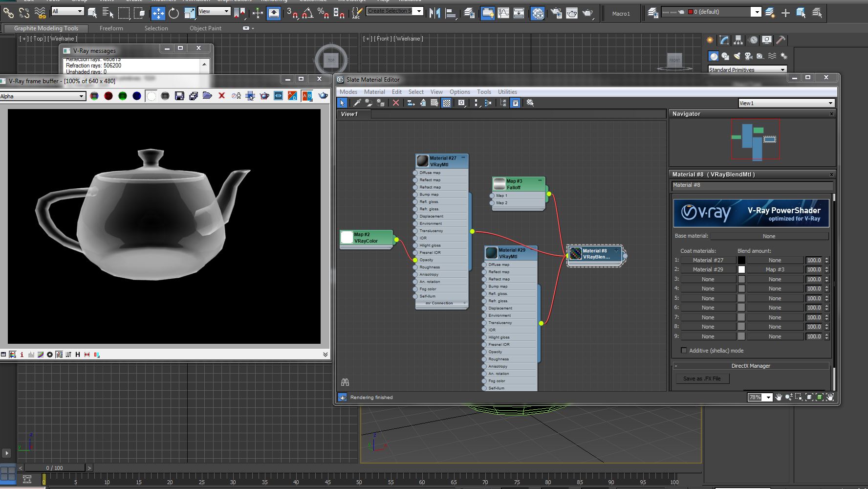Select Space Warps wave icon
Viewport: 868px width, 489px height.
click(772, 56)
